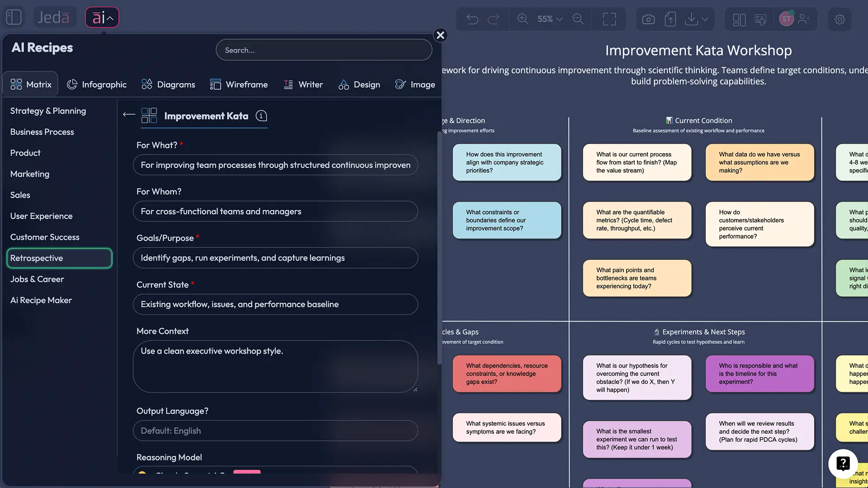
Task: Take a snapshot with the camera icon
Action: pos(648,19)
